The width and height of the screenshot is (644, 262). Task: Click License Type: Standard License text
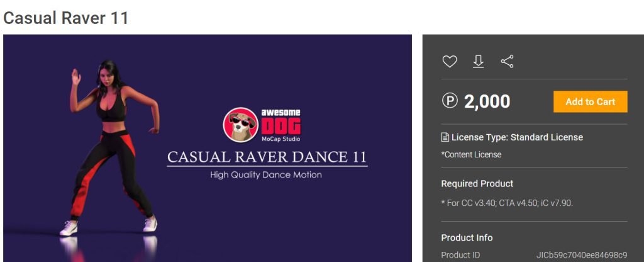click(x=517, y=137)
